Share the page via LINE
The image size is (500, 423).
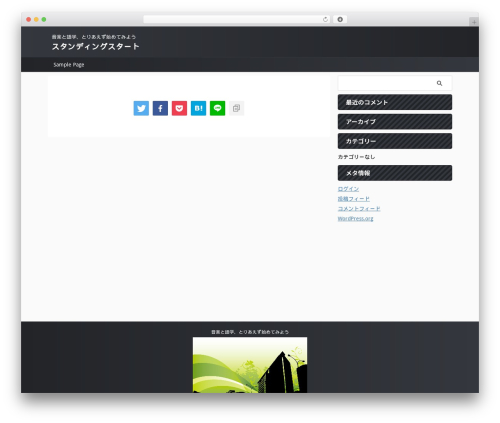(x=217, y=108)
